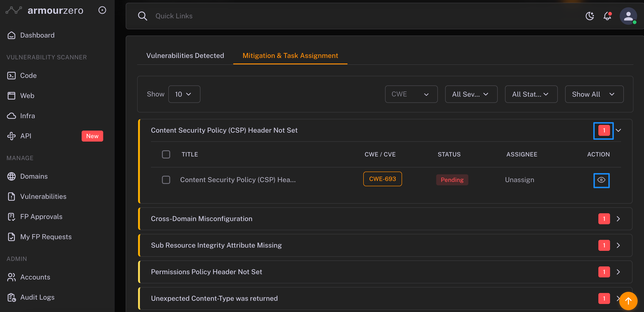Click the CWE-693 badge link

(x=382, y=179)
